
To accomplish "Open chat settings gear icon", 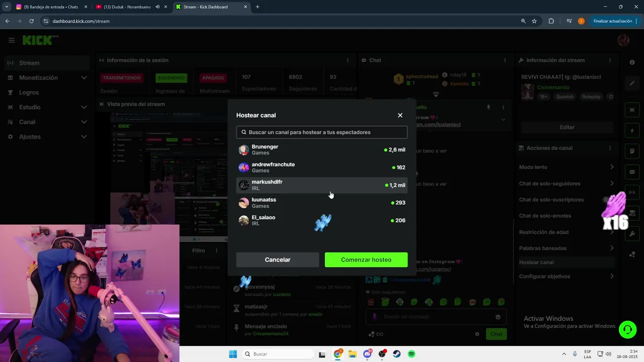I will pos(477,334).
